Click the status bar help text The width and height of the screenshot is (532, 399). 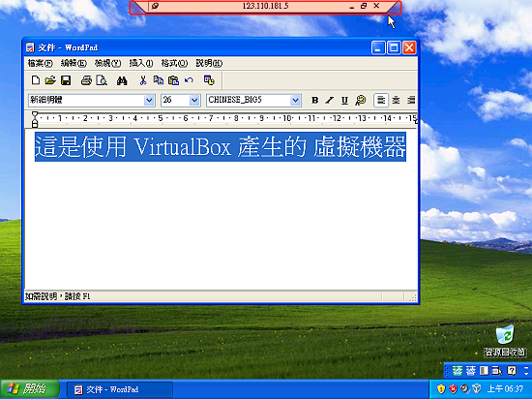coord(58,296)
